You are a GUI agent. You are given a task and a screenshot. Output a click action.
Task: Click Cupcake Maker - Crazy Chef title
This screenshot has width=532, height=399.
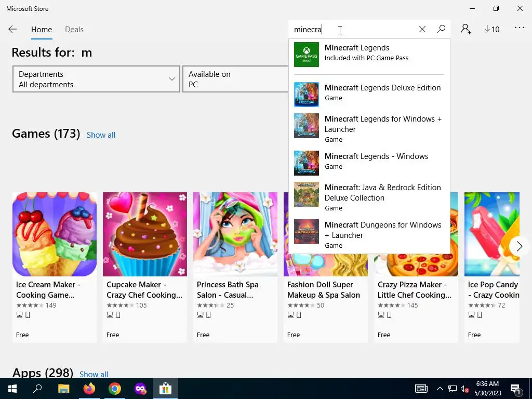click(144, 290)
